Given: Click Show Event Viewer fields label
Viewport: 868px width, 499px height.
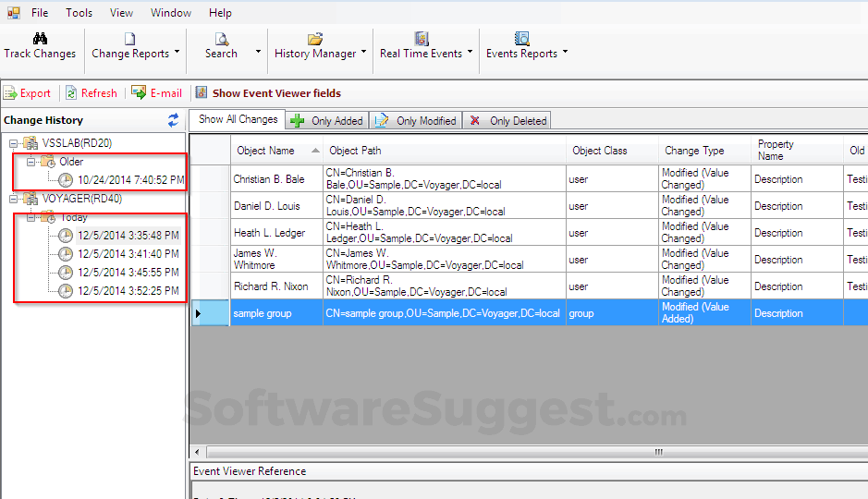Looking at the screenshot, I should [276, 93].
